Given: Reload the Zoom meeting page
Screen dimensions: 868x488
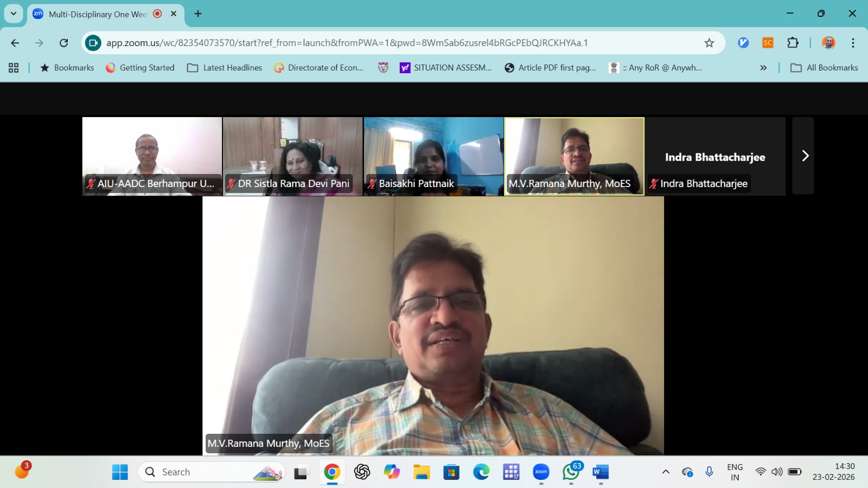Looking at the screenshot, I should point(64,43).
